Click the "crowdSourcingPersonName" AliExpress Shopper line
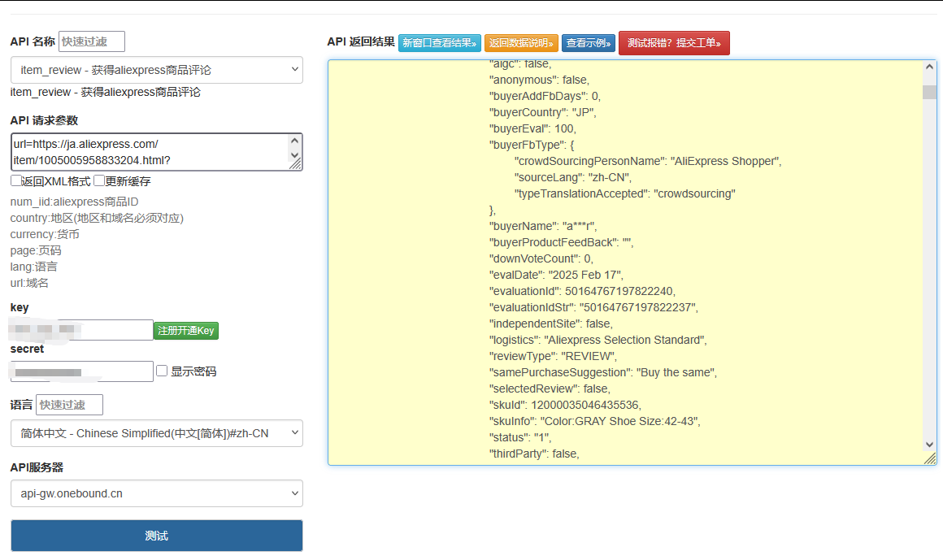Screen dimensions: 943x560 pos(649,161)
